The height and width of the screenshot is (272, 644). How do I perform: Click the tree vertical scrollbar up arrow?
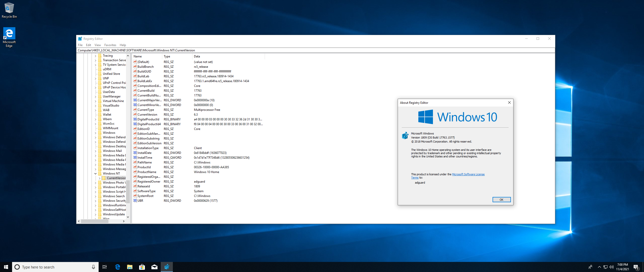(128, 56)
